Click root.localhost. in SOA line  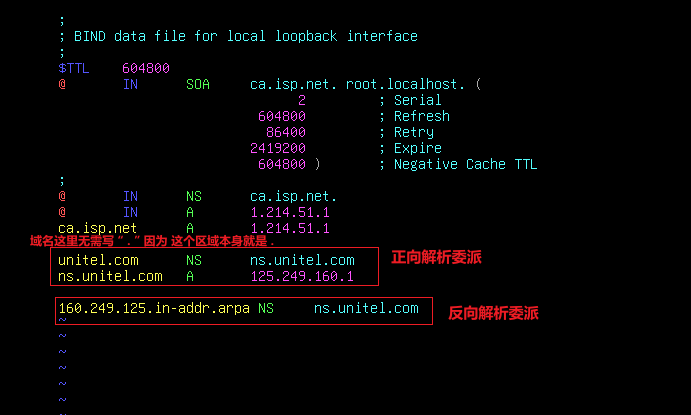(x=405, y=84)
